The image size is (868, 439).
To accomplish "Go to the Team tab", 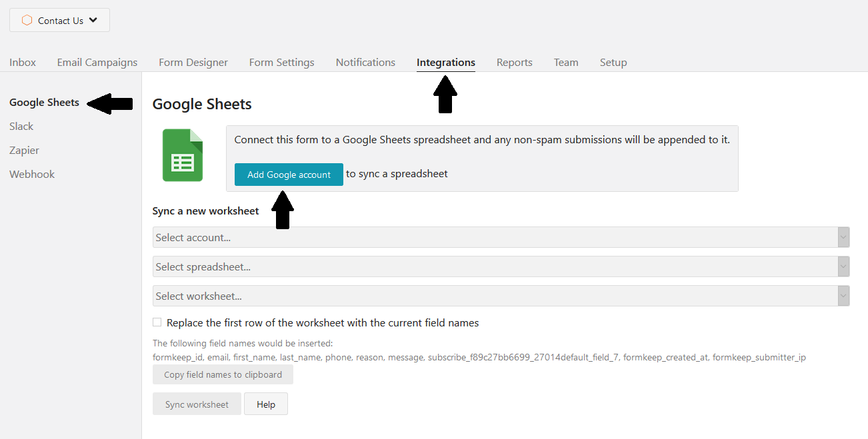I will coord(566,62).
